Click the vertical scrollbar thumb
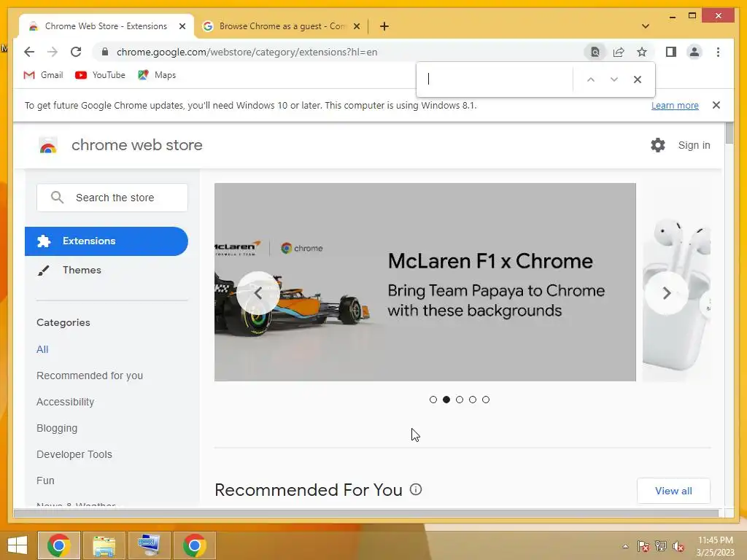Screen dimensions: 747x560 pyautogui.click(x=729, y=133)
